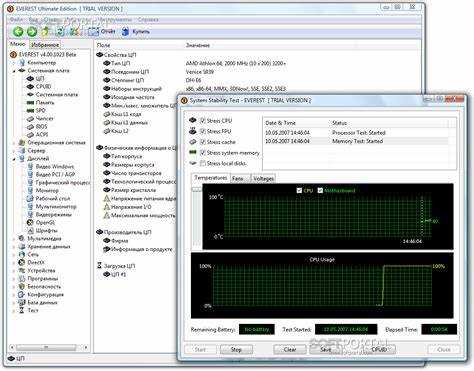
Task: Go back with the green left arrow
Action: [x=18, y=32]
